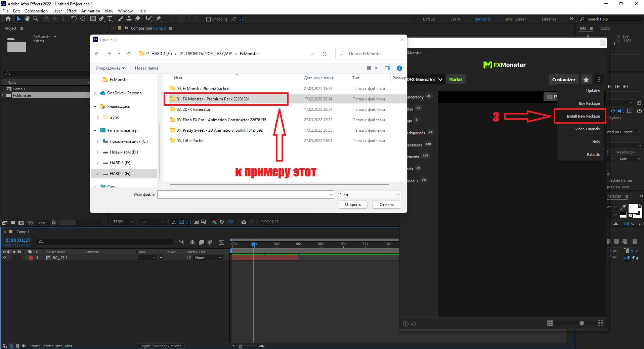Image resolution: width=644 pixels, height=349 pixels.
Task: Open the Composition menu
Action: pyautogui.click(x=36, y=11)
